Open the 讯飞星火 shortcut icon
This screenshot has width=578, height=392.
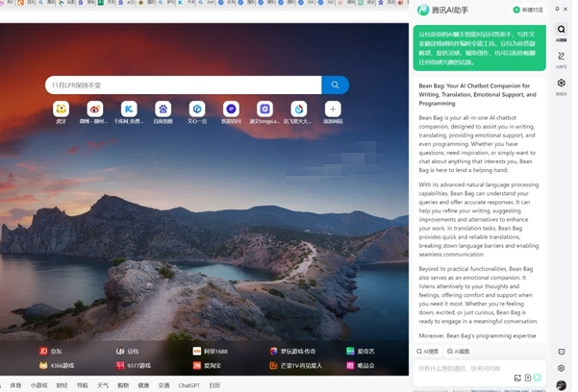coord(298,110)
